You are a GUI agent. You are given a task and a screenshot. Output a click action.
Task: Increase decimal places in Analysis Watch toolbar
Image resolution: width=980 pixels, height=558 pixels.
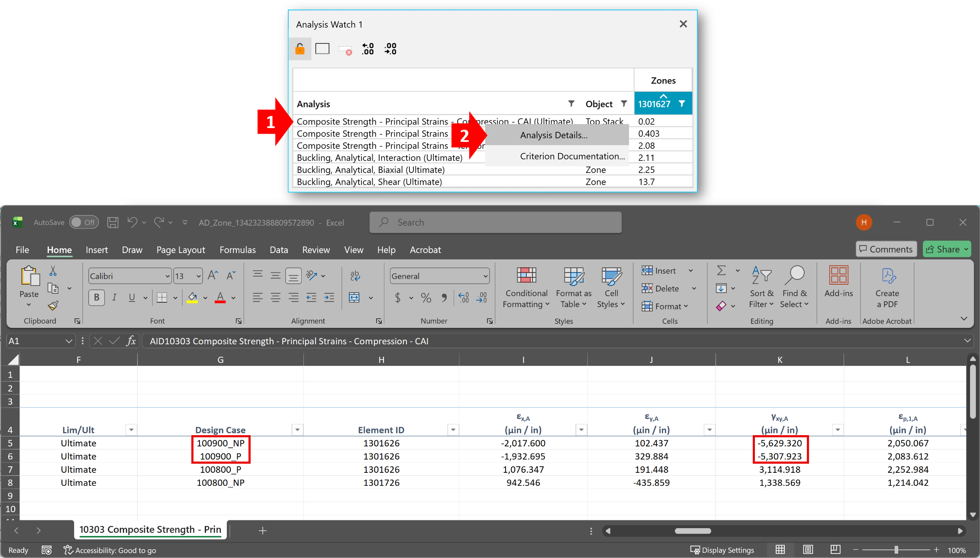pyautogui.click(x=368, y=49)
